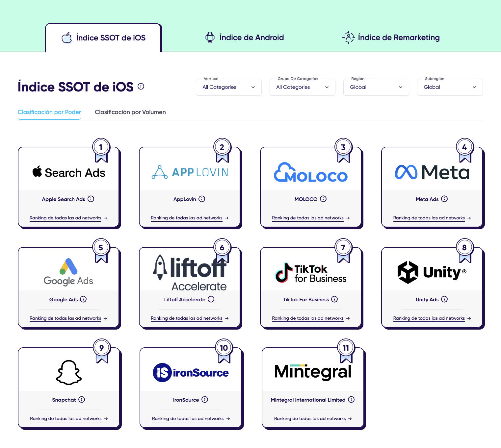
Task: Click the Unity logo in card 8
Action: tap(432, 272)
